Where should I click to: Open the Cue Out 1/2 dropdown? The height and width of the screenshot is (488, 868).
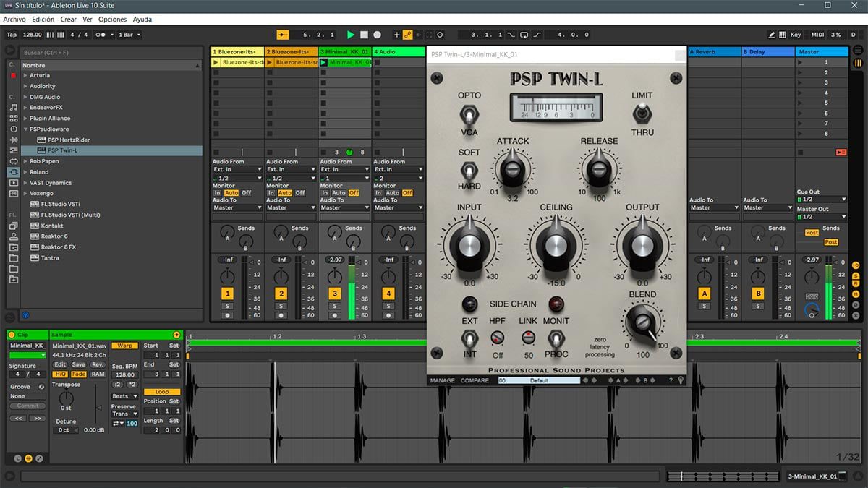point(821,200)
